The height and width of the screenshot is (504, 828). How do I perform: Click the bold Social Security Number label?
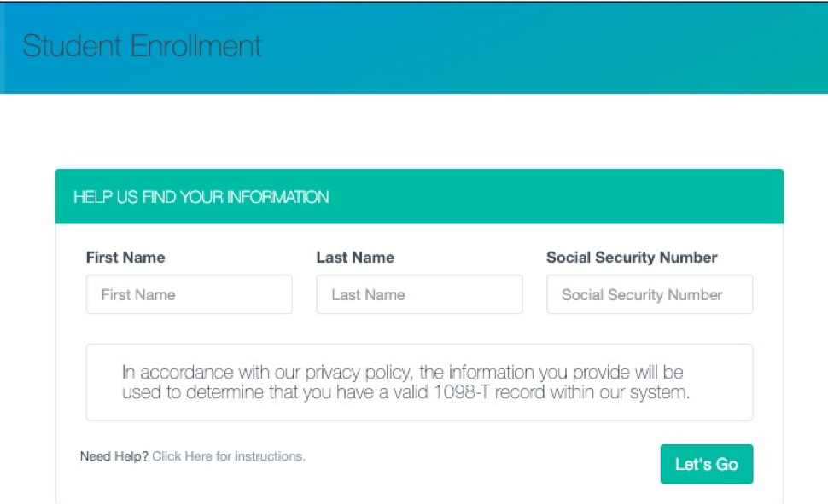(632, 258)
